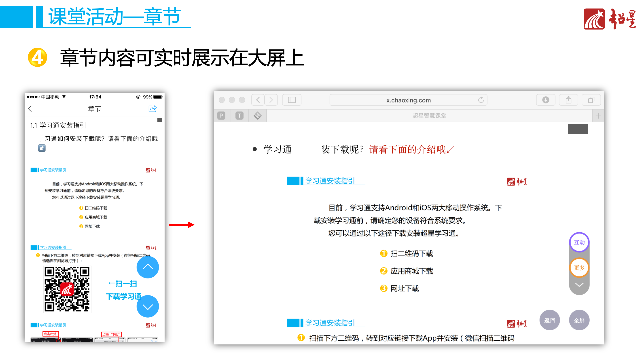Tap the blue scroll-down circle button
The image size is (644, 361).
148,306
